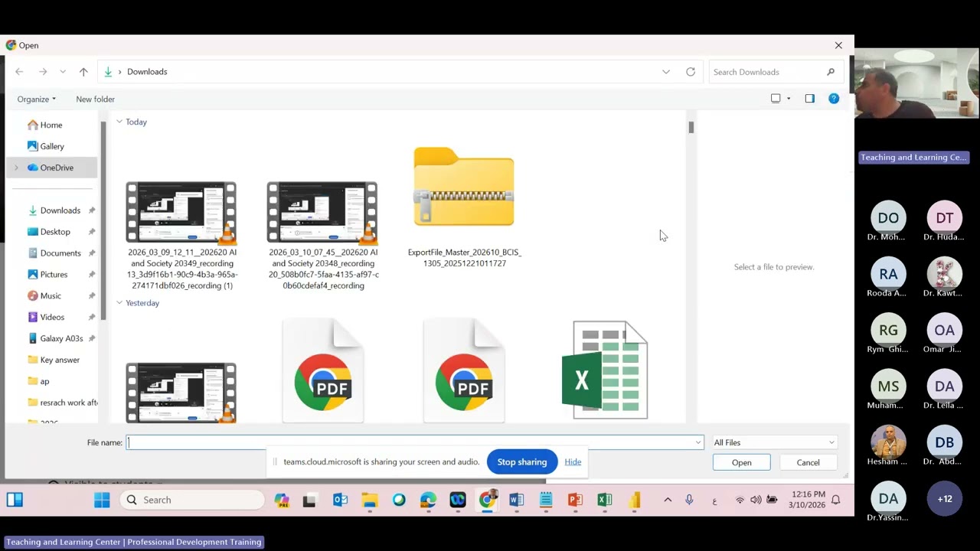Open the All Files type dropdown
The width and height of the screenshot is (980, 551).
point(774,442)
